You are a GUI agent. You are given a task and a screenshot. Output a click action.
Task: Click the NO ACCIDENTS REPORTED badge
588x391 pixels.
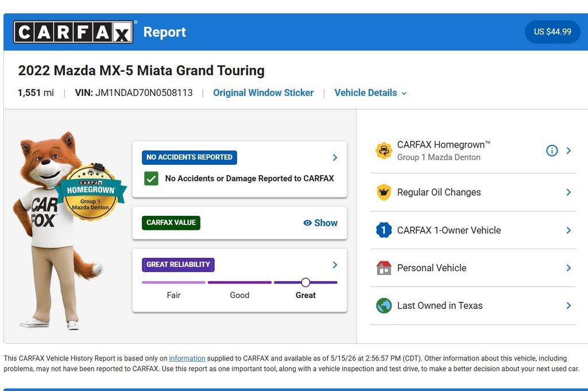coord(189,157)
